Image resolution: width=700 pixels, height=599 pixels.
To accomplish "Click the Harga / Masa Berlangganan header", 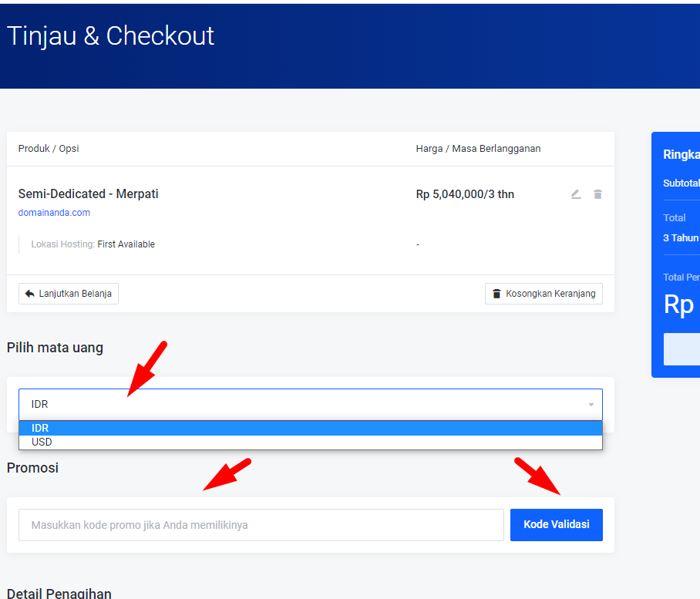I will click(x=478, y=149).
